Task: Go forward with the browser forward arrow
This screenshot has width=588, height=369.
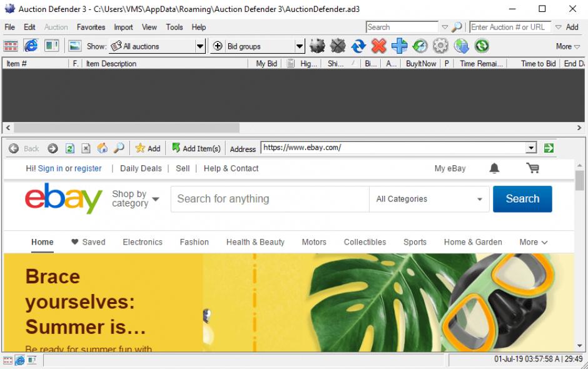Action: [53, 148]
